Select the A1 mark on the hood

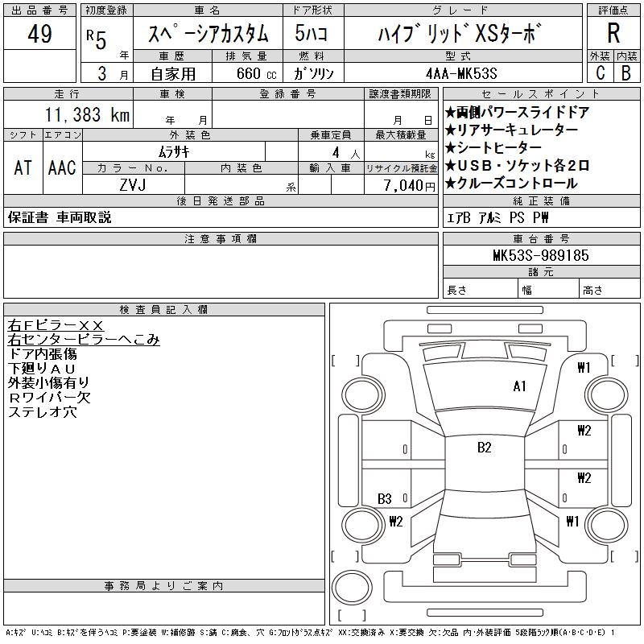point(519,386)
